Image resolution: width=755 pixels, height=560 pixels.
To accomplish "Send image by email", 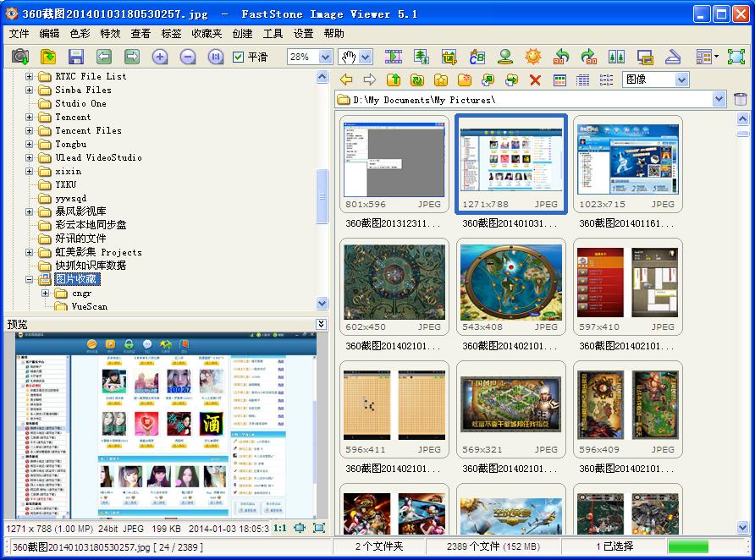I will (504, 56).
